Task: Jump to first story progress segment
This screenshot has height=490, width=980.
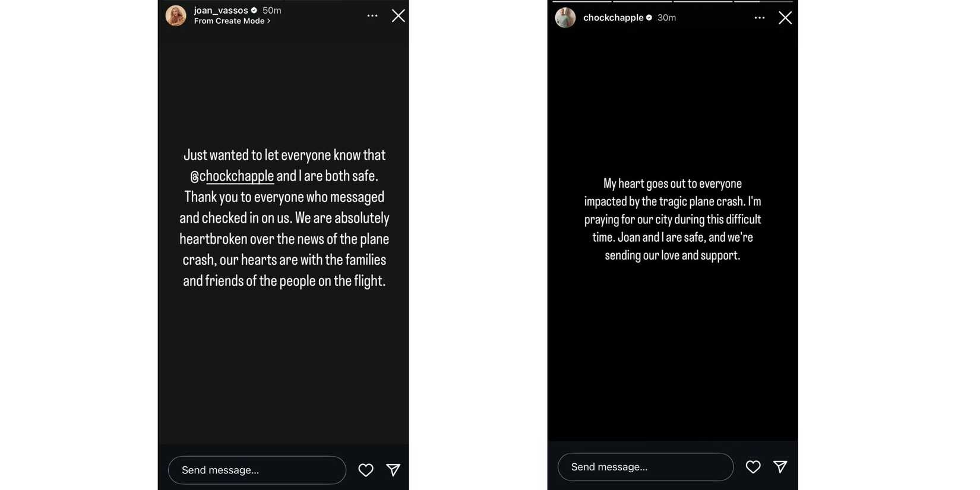Action: 582,2
